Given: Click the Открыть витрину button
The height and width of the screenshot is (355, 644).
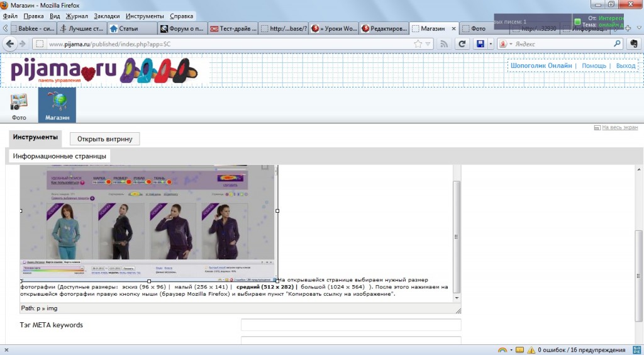Looking at the screenshot, I should pos(105,139).
